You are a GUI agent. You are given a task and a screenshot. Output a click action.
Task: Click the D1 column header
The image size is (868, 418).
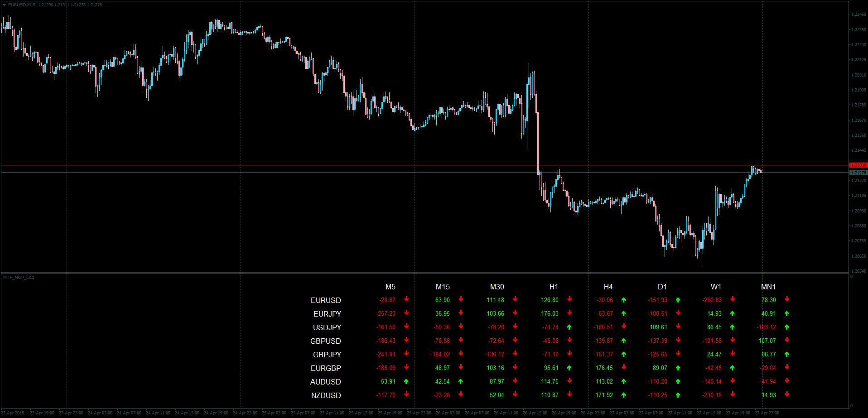(x=662, y=287)
